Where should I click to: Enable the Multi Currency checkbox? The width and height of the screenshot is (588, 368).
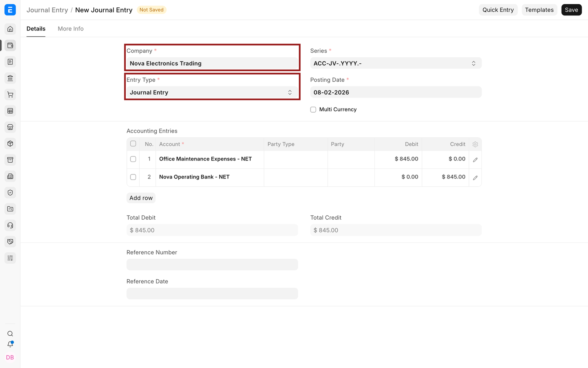click(313, 110)
